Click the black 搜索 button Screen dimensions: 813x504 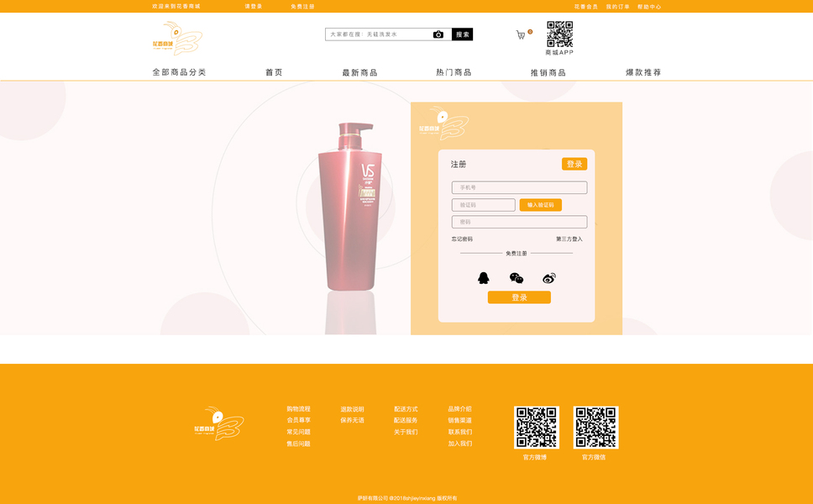point(462,34)
